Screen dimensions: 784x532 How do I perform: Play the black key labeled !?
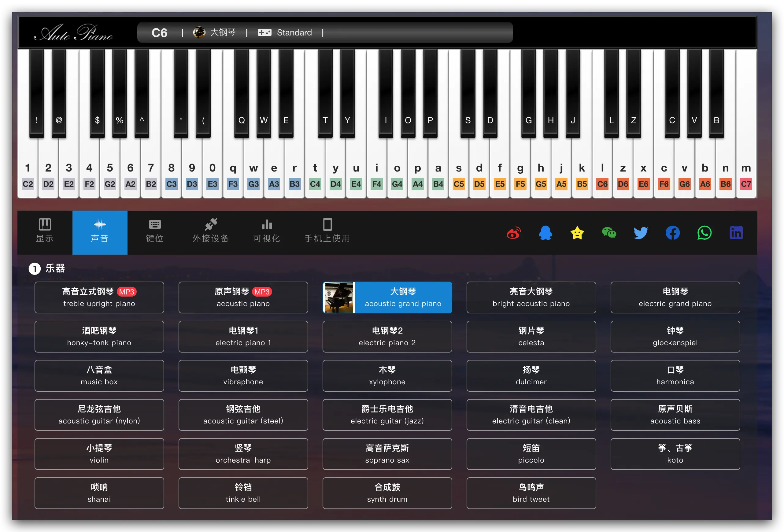pos(36,94)
